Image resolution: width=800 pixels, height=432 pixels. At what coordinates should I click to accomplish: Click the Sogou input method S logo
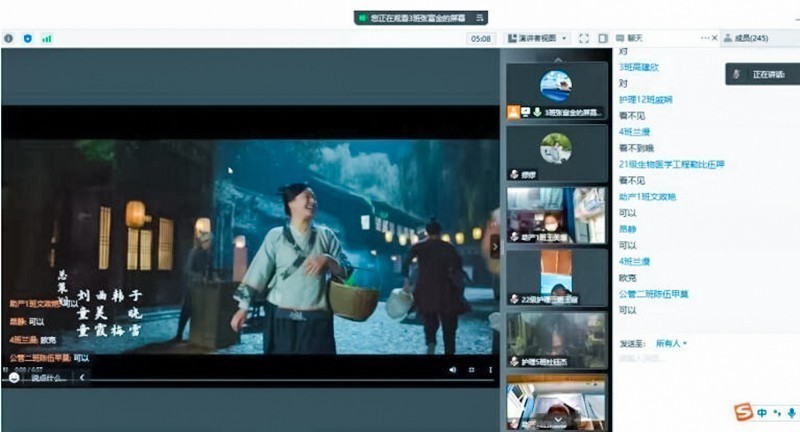pyautogui.click(x=744, y=412)
